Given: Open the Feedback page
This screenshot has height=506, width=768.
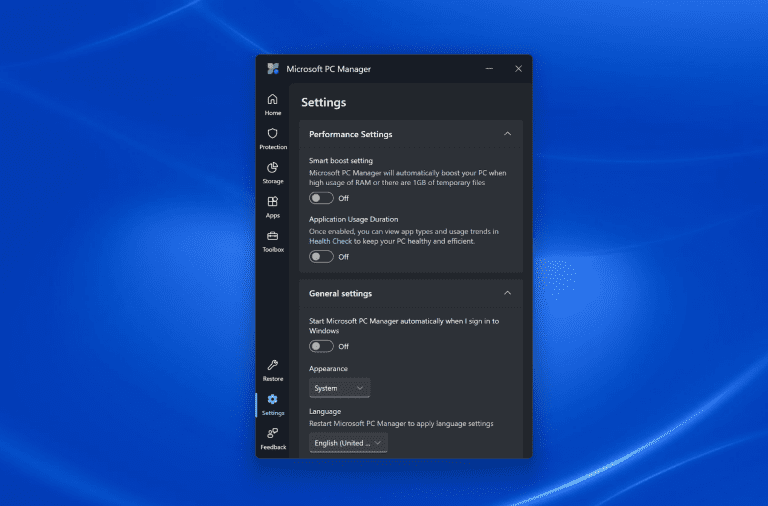Looking at the screenshot, I should point(272,437).
